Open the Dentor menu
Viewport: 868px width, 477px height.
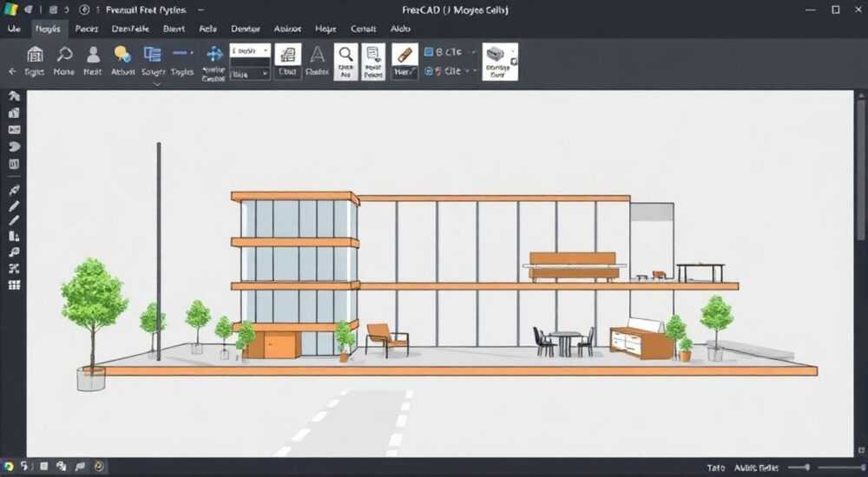click(246, 29)
